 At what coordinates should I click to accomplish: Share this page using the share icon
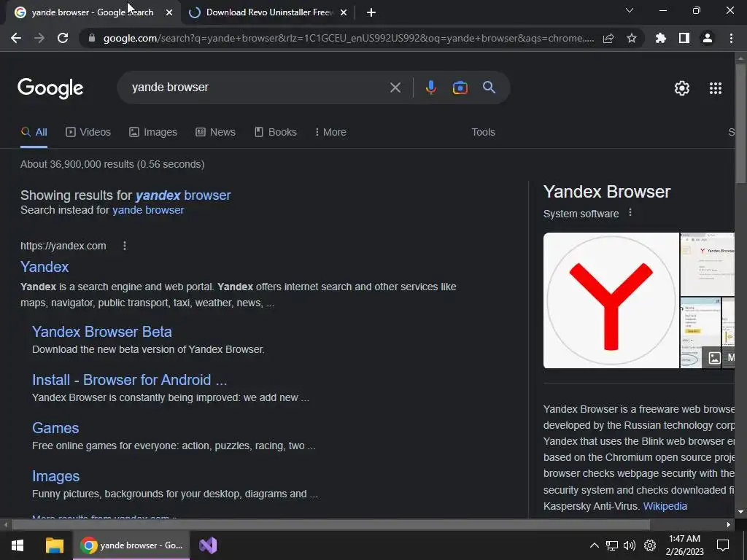coord(608,38)
